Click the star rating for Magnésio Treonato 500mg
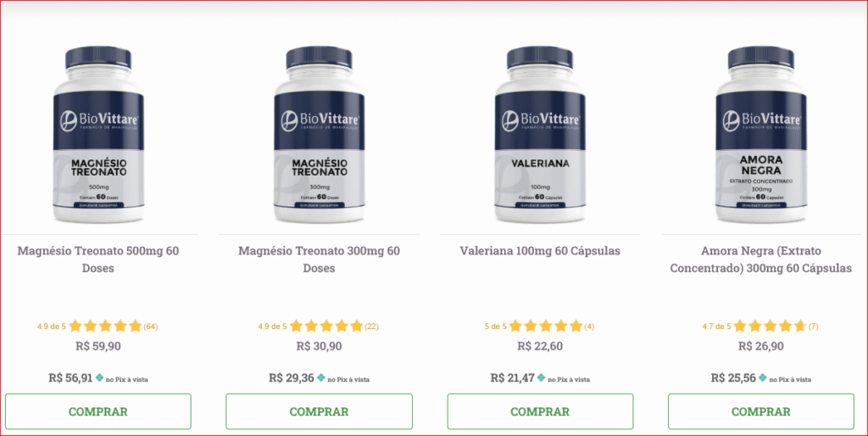 click(105, 327)
